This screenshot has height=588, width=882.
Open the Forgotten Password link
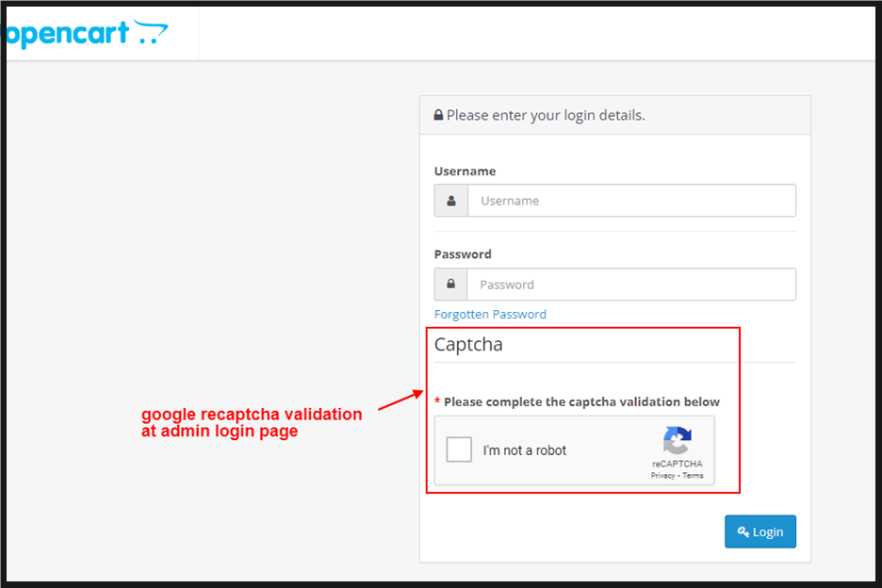tap(490, 315)
